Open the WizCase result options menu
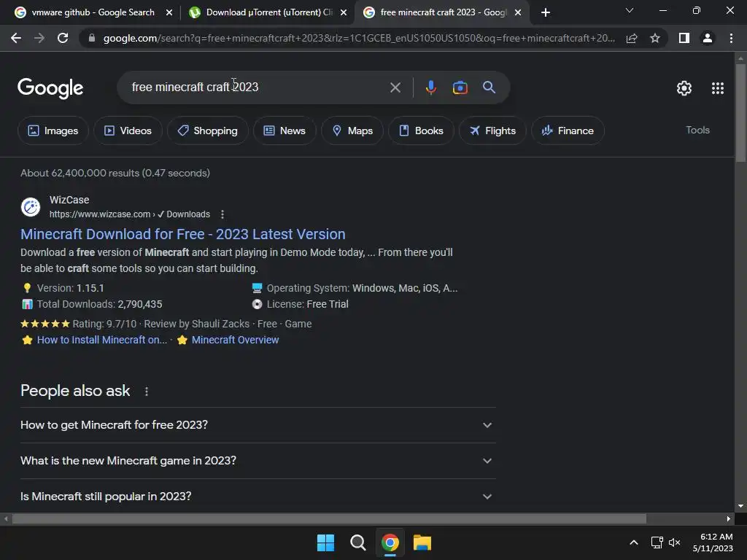Image resolution: width=747 pixels, height=560 pixels. tap(222, 214)
